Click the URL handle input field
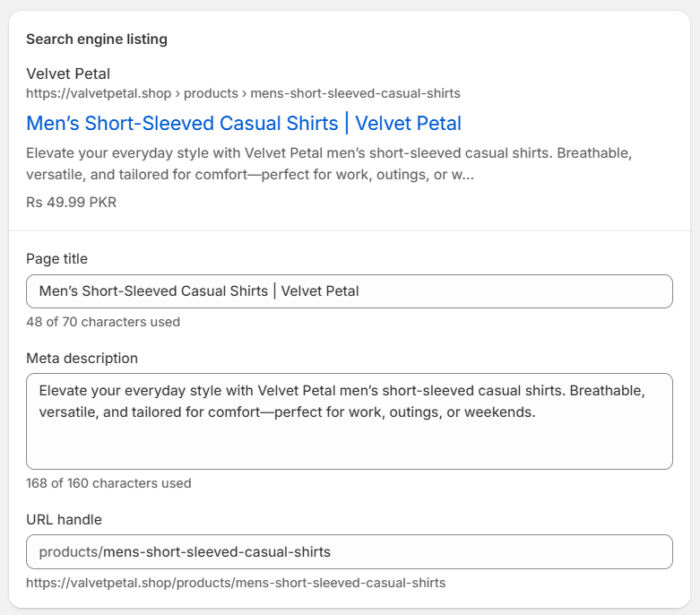Image resolution: width=700 pixels, height=615 pixels. click(x=502, y=551)
